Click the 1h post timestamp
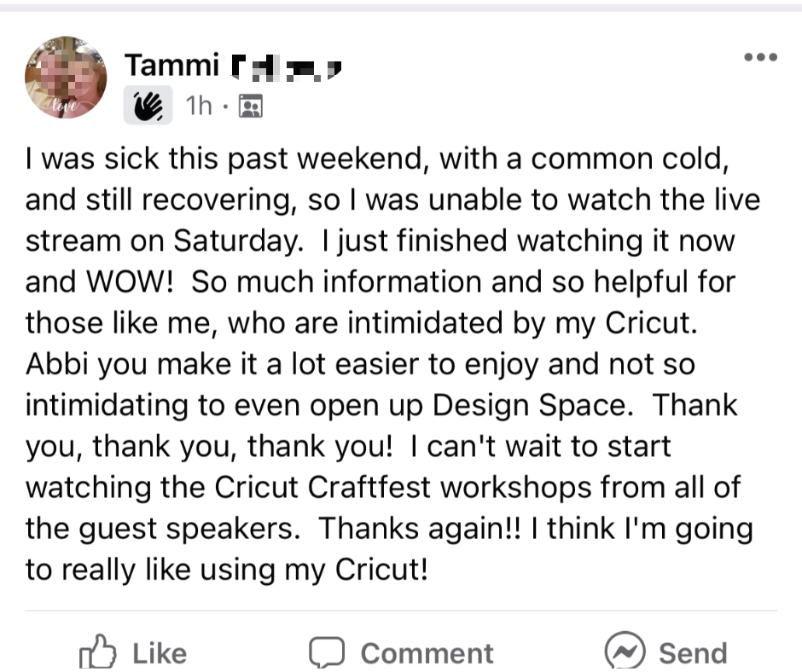 (198, 106)
